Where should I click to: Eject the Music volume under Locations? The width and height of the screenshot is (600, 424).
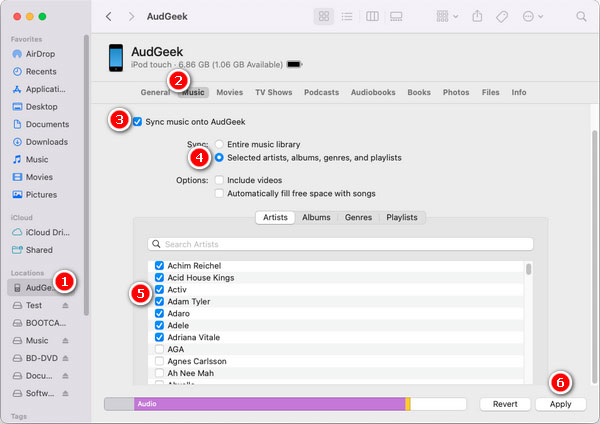tap(65, 341)
